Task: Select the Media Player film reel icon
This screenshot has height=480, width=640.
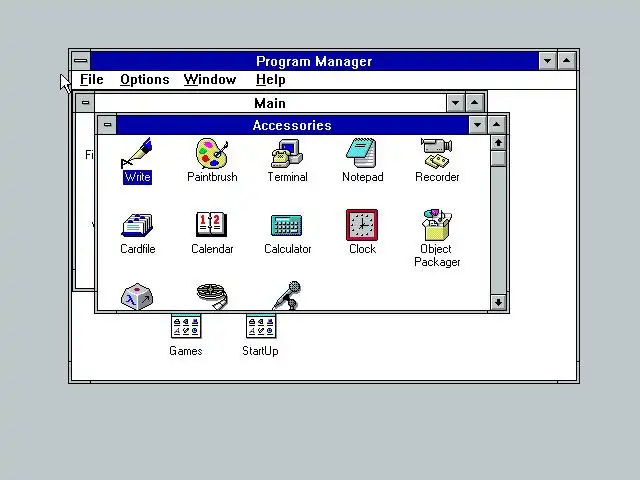Action: (212, 297)
